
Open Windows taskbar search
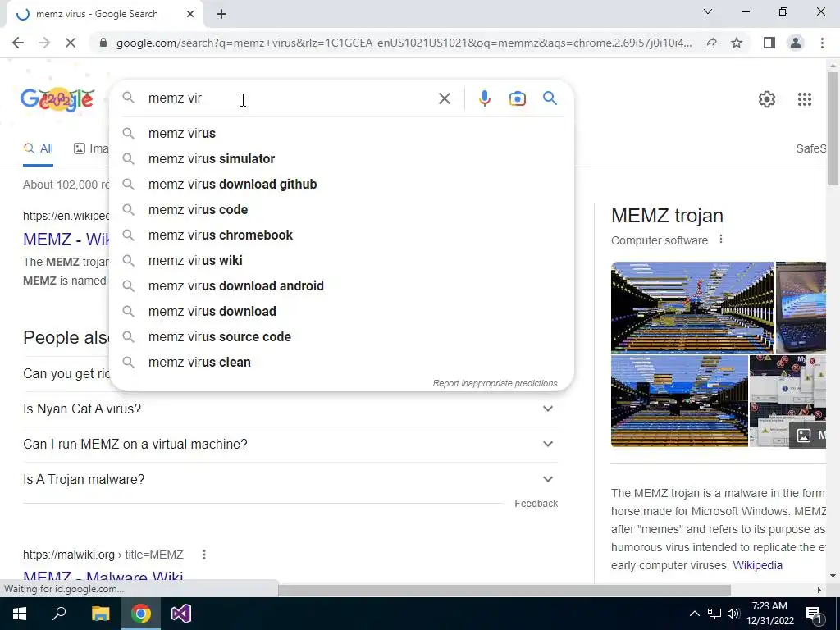tap(59, 614)
